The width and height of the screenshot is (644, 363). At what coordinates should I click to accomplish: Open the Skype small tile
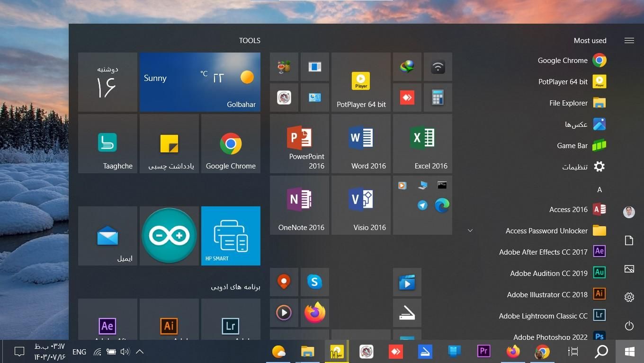(x=314, y=282)
